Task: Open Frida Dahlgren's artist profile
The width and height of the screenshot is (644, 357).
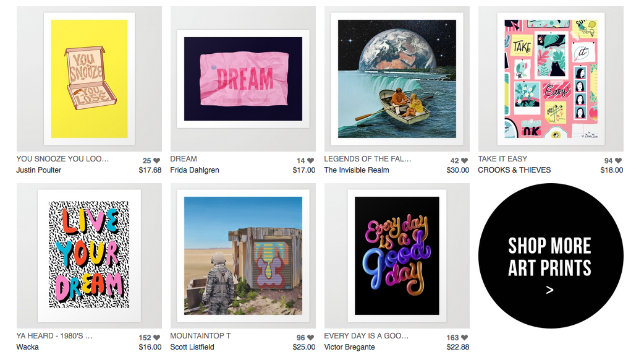Action: coord(195,170)
